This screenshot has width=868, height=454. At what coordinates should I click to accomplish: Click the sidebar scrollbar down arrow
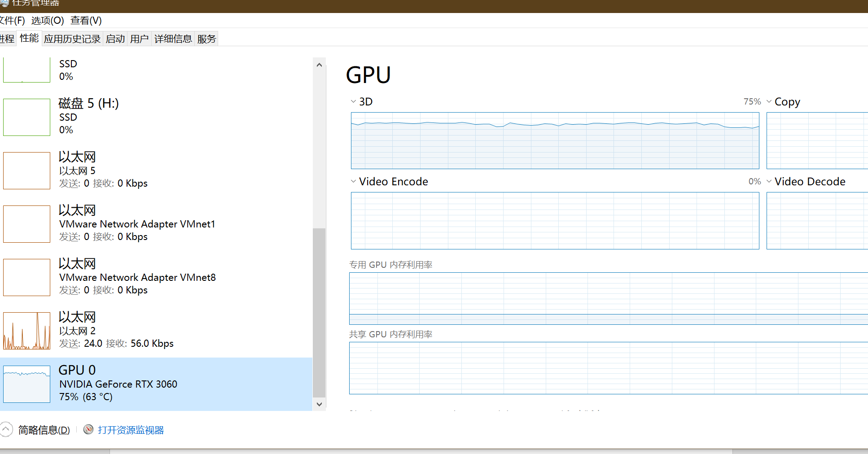(x=319, y=404)
